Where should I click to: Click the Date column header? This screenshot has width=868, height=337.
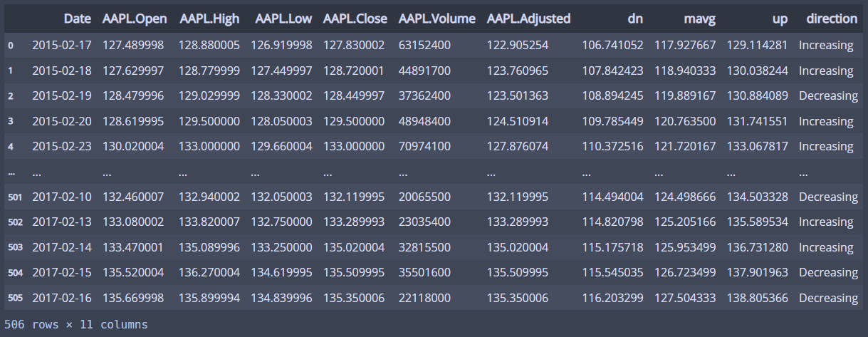pyautogui.click(x=77, y=19)
